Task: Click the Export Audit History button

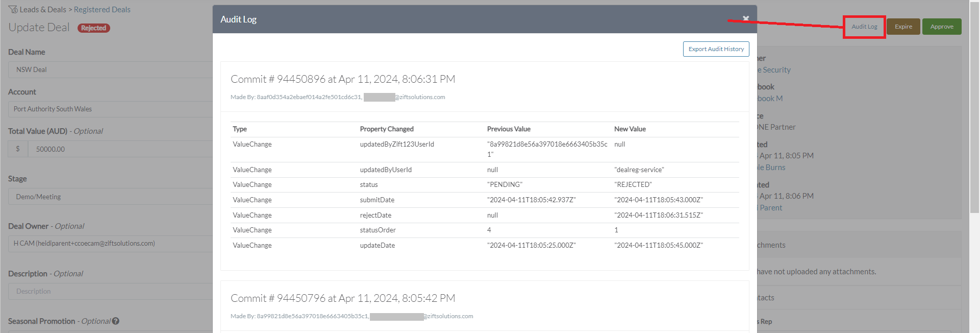Action: tap(716, 49)
